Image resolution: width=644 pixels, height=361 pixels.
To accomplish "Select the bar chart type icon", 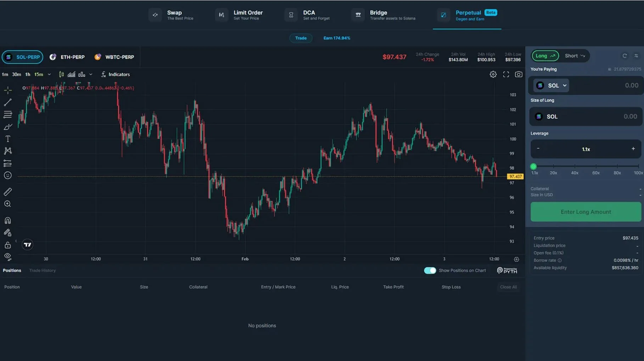I will tap(82, 74).
